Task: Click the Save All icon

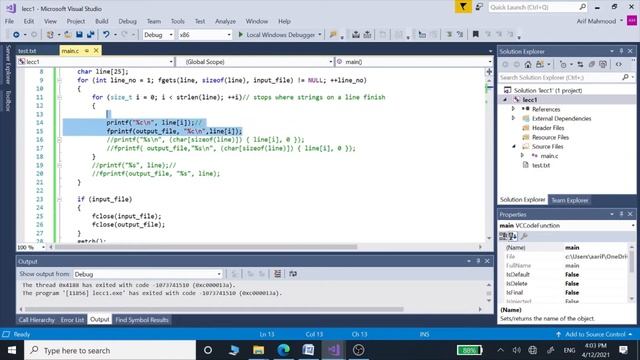Action: pos(90,35)
